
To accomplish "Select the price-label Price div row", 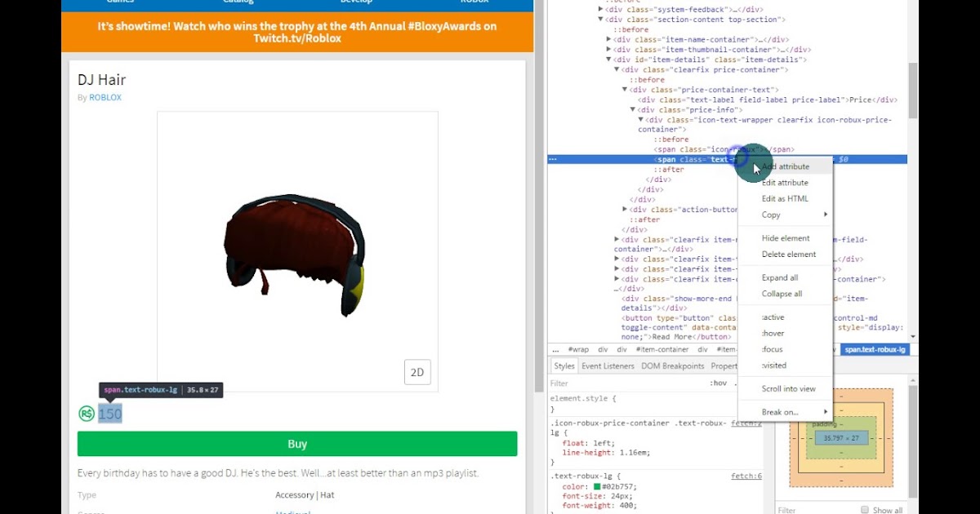I will [767, 100].
